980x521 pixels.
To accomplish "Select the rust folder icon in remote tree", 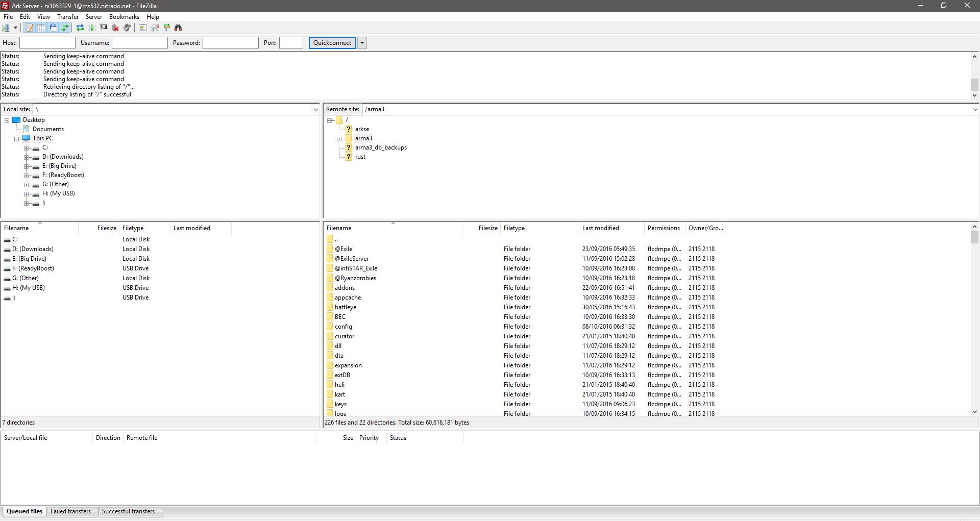I will click(349, 157).
